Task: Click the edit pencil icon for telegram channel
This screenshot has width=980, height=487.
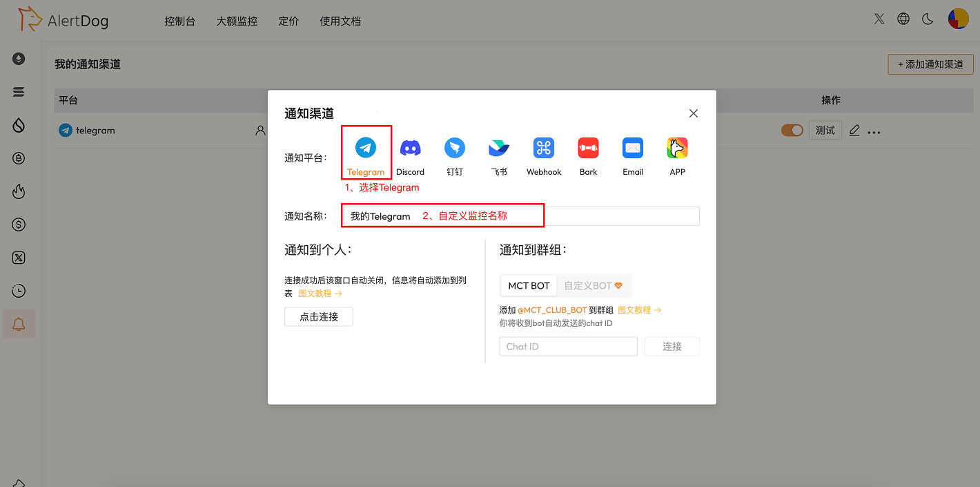Action: tap(854, 130)
